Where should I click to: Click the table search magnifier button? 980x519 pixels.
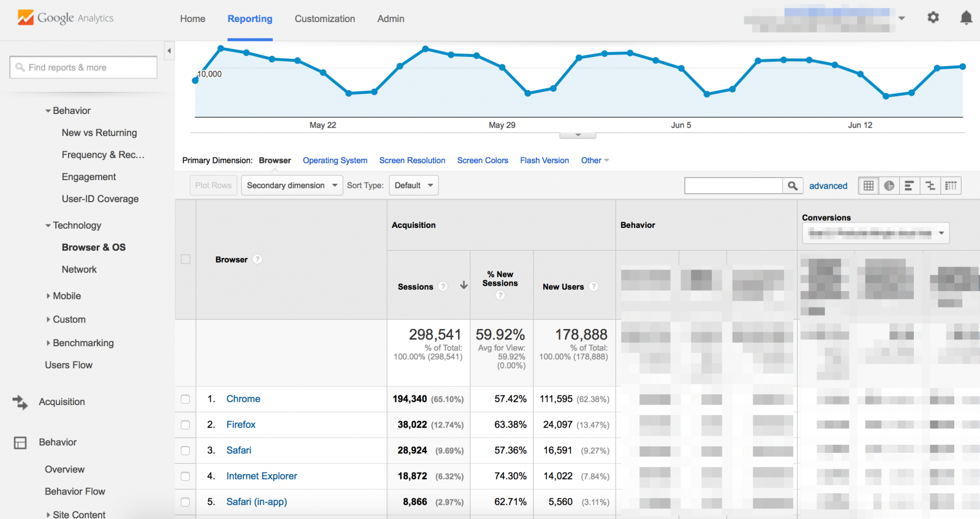[x=793, y=186]
